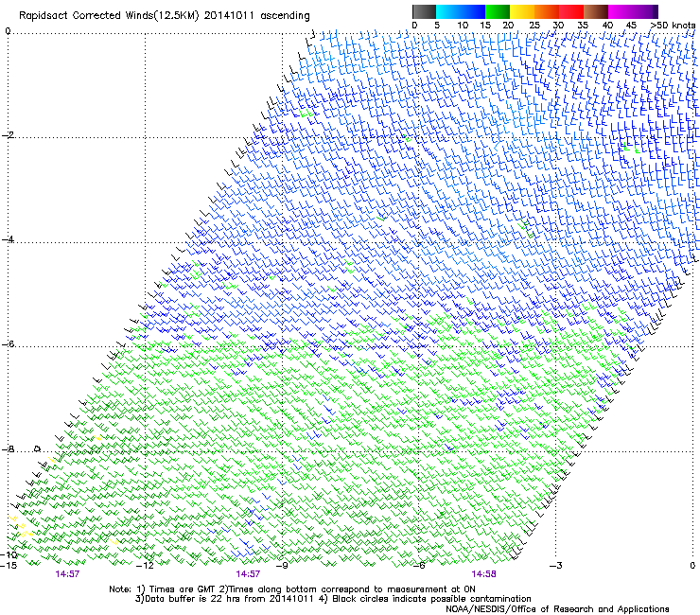Pick the orange 25-30 knots color segment
Screen dimensions: 700x615
[x=547, y=11]
